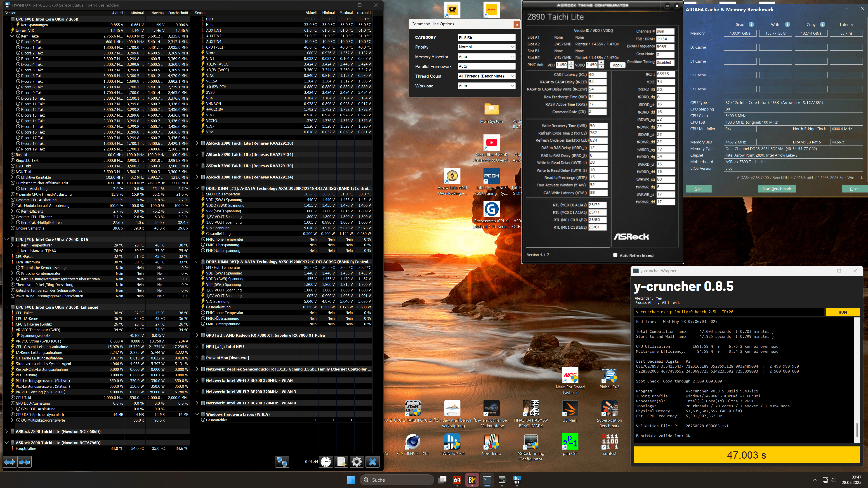868x488 pixels.
Task: Open HWiNFO sensor settings gear
Action: [356, 462]
